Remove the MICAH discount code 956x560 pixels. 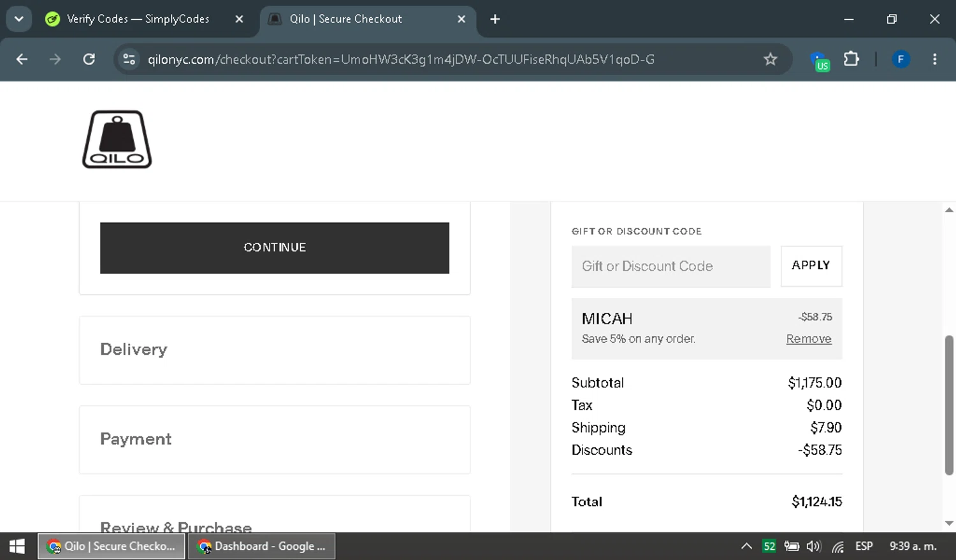809,339
